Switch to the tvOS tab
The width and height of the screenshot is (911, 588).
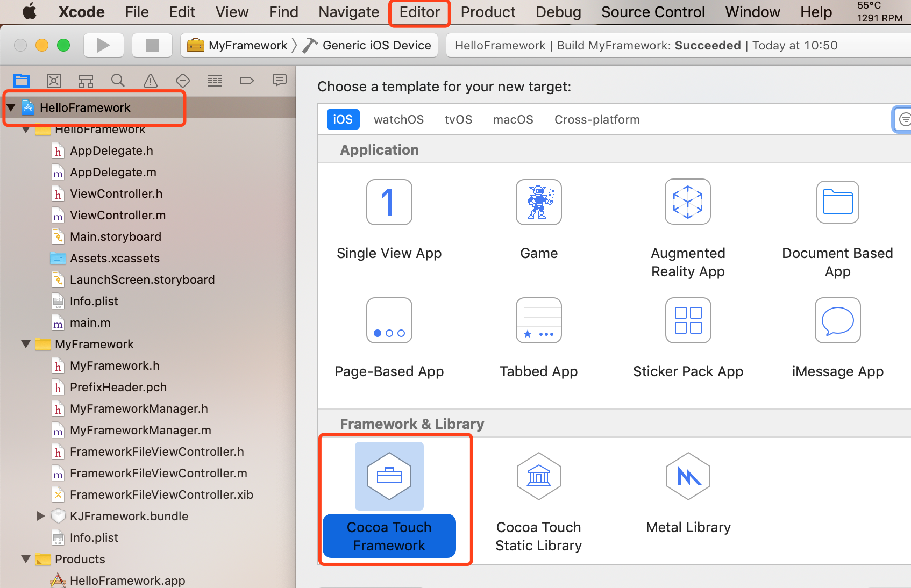pyautogui.click(x=458, y=119)
